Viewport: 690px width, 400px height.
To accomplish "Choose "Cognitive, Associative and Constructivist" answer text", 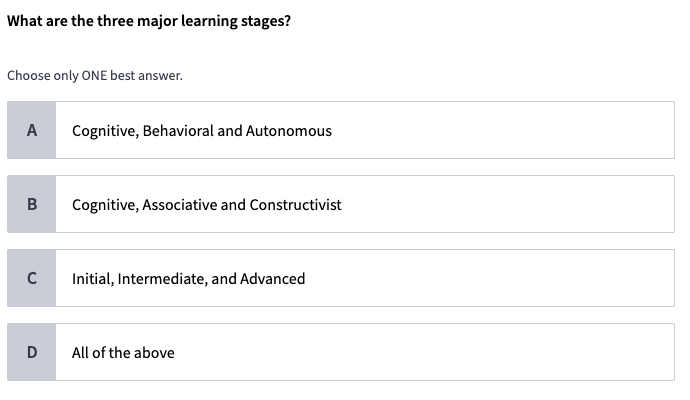I will click(206, 205).
